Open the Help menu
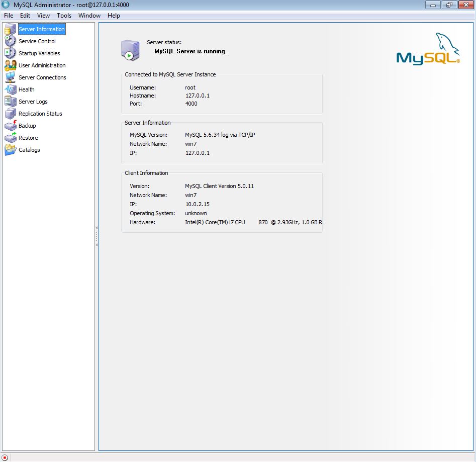This screenshot has height=462, width=476. pos(114,16)
